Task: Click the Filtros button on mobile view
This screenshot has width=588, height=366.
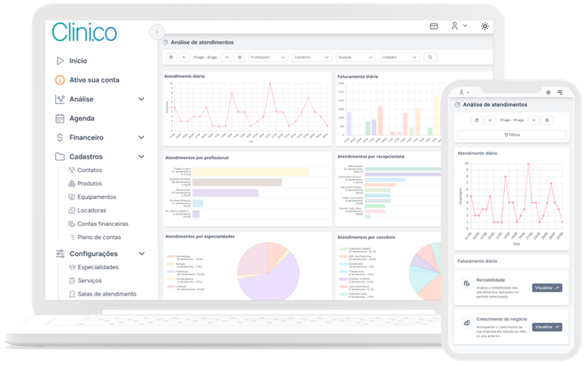Action: pyautogui.click(x=512, y=134)
